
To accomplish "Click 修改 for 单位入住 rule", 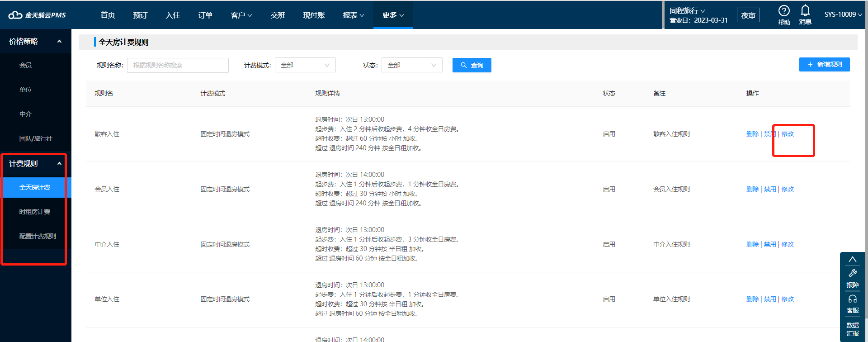I will (788, 299).
